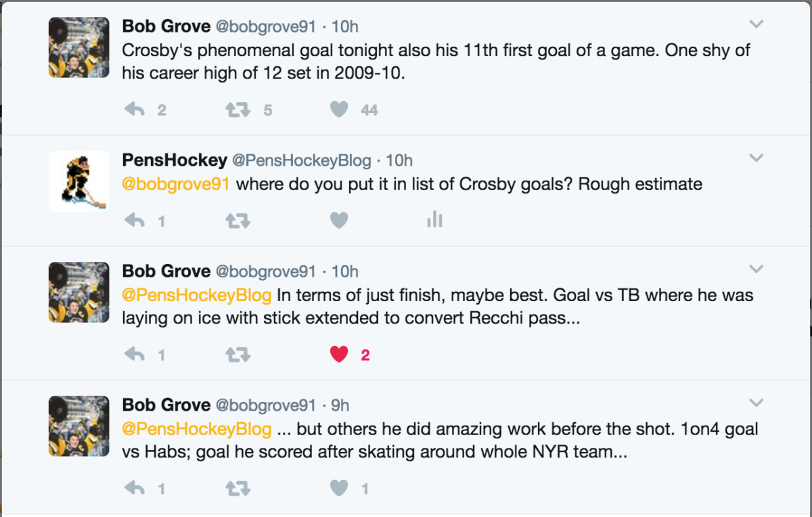Unlike the red-hearted Recchi pass tweet
This screenshot has height=517, width=812.
(x=339, y=354)
